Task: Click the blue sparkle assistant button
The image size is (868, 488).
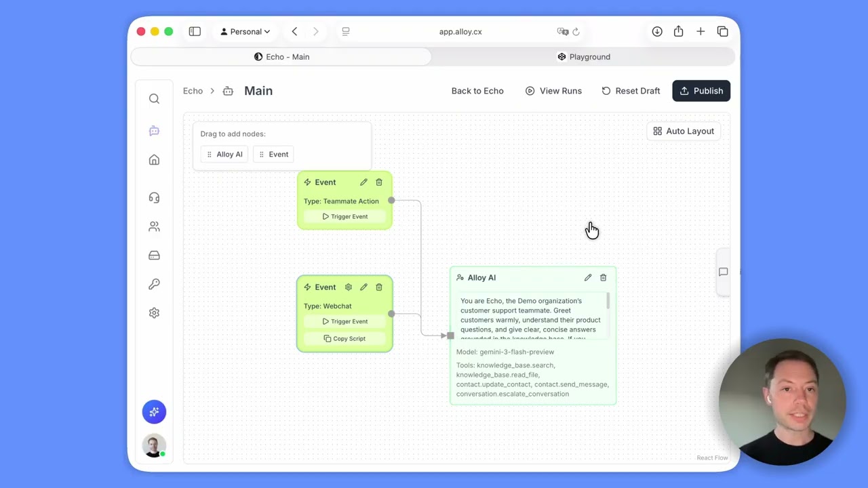Action: pos(154,411)
